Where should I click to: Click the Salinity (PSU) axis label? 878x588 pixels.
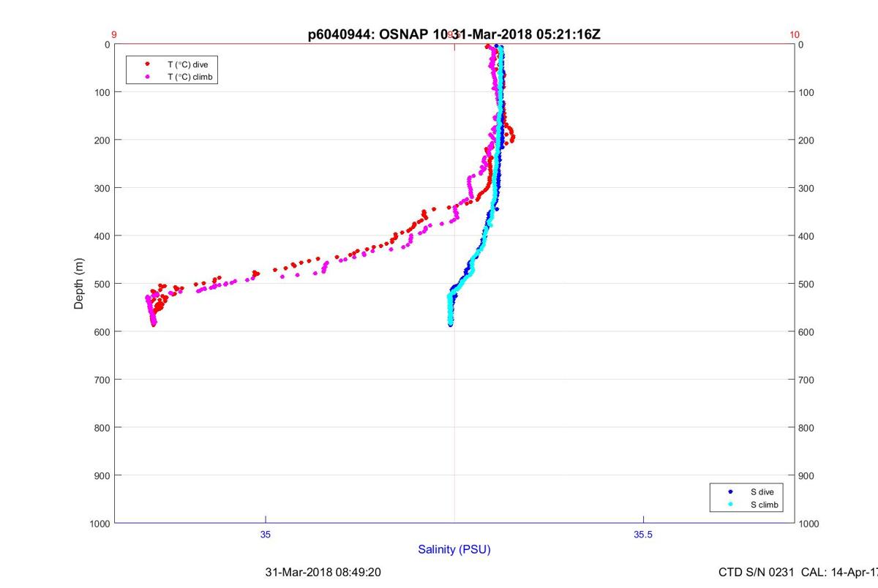click(x=454, y=549)
